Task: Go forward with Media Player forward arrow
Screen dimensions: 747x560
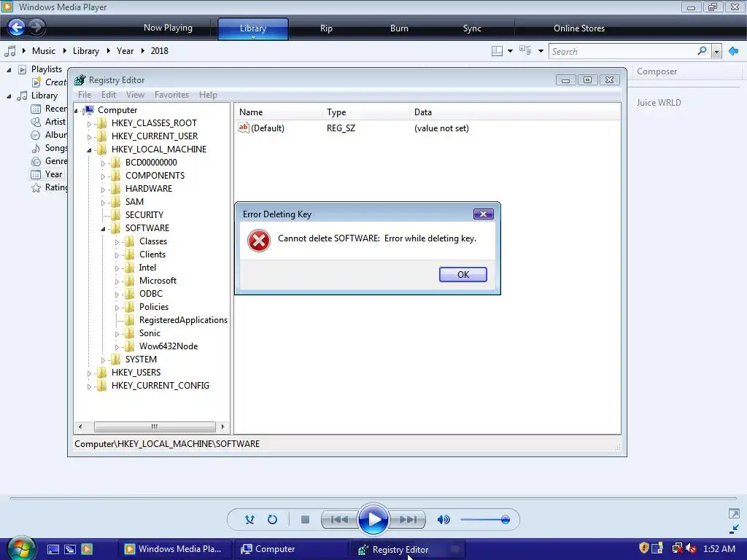Action: click(36, 27)
